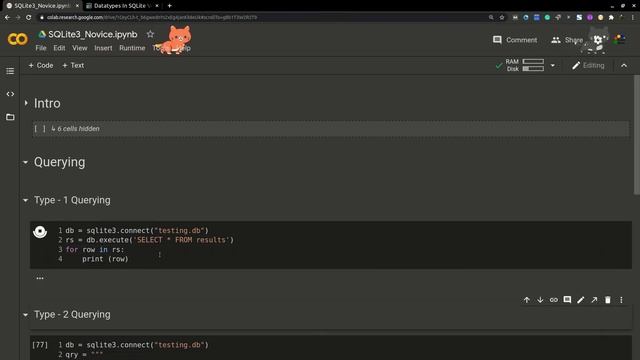This screenshot has height=360, width=640.
Task: Open the Edit menu
Action: (59, 48)
